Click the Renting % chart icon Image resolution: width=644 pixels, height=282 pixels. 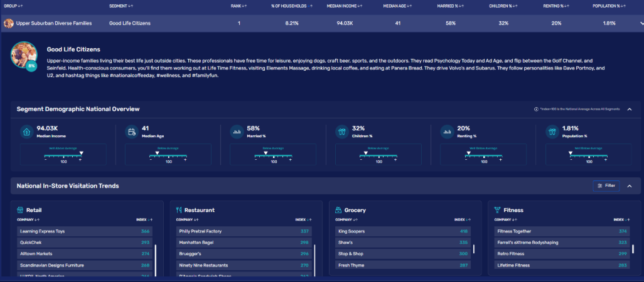pyautogui.click(x=448, y=132)
